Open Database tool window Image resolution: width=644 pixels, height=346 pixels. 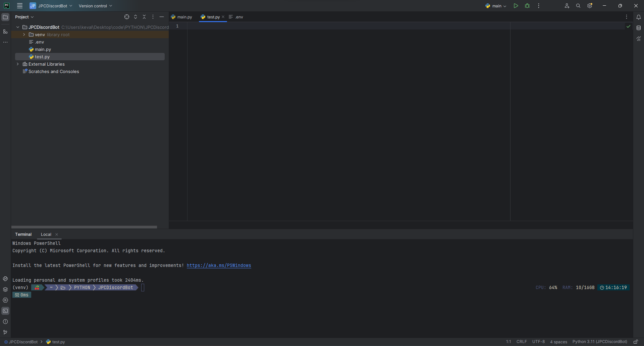639,28
